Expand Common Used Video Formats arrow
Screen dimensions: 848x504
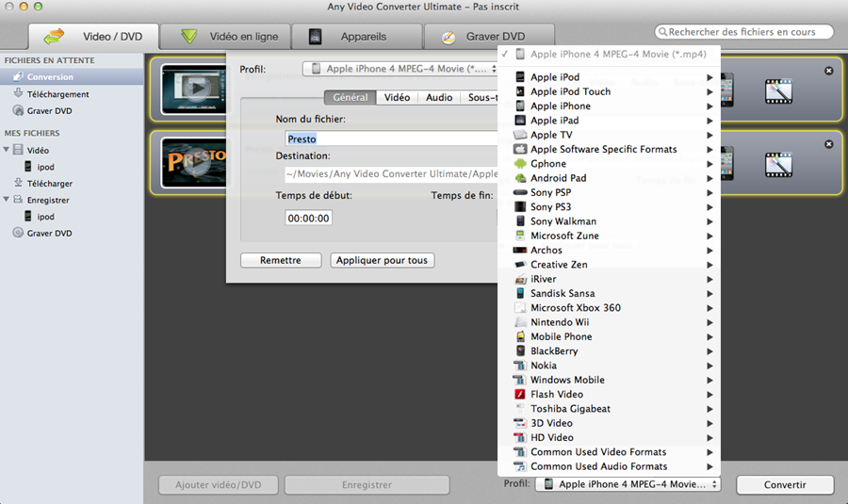tap(709, 452)
